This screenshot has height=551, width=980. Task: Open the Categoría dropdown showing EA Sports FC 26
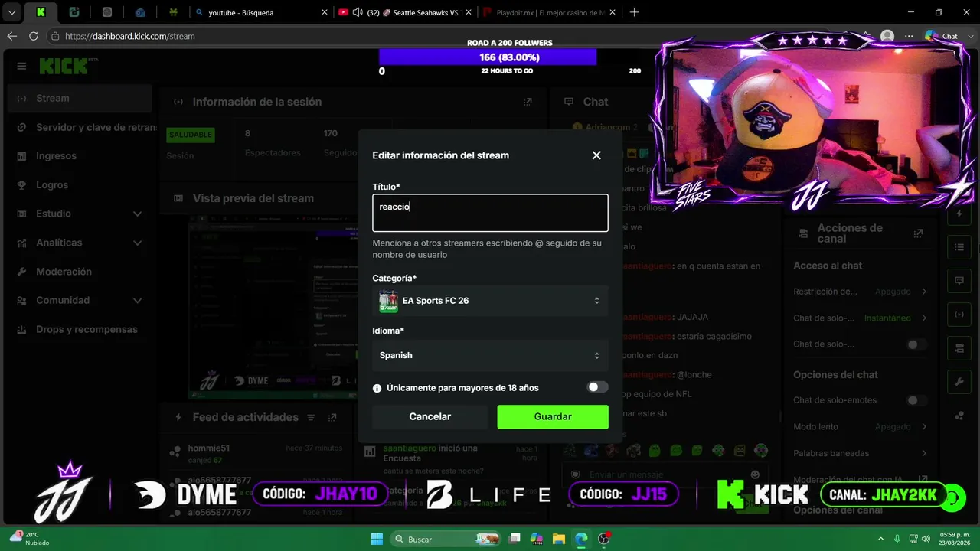tap(490, 301)
